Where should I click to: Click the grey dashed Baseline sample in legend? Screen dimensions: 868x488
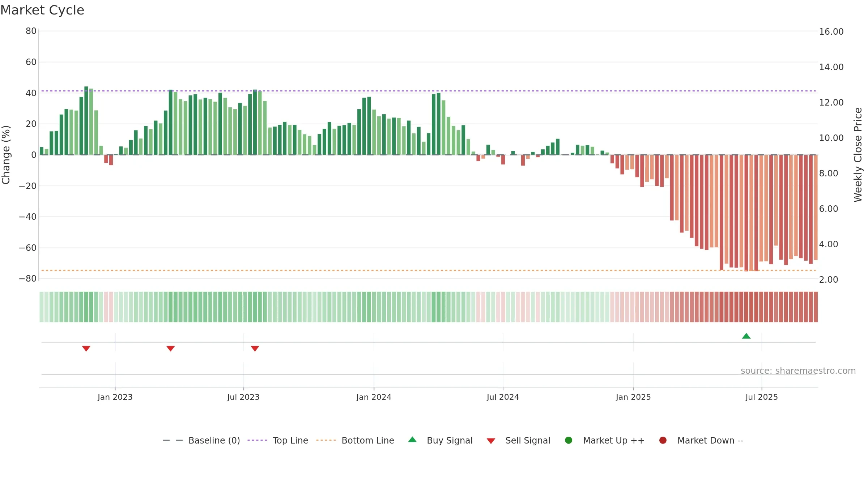click(173, 440)
